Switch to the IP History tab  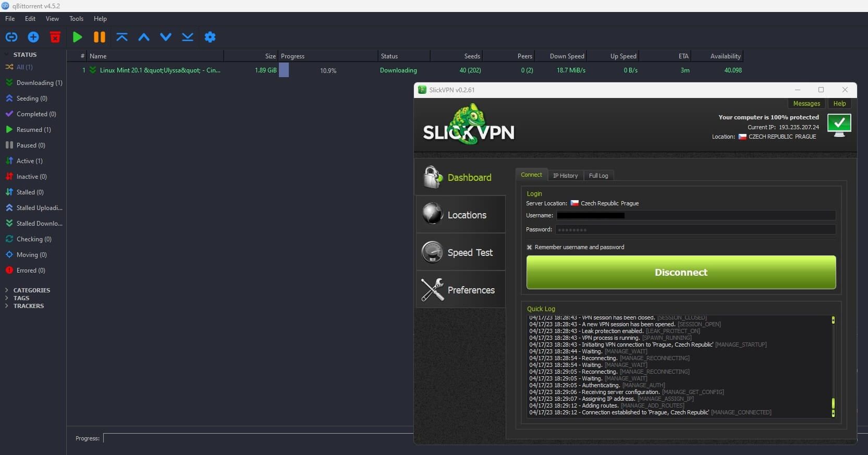[x=565, y=176]
